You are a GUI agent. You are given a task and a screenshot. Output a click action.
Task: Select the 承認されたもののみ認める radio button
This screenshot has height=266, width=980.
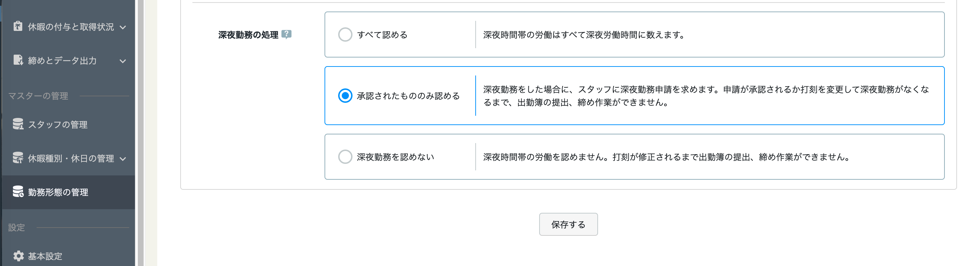(x=345, y=96)
